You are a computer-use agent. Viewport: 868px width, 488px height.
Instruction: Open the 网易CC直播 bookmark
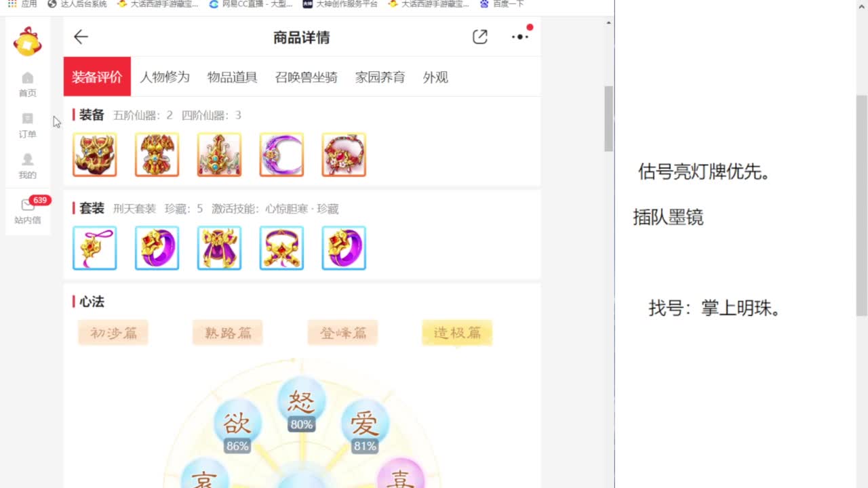point(251,4)
